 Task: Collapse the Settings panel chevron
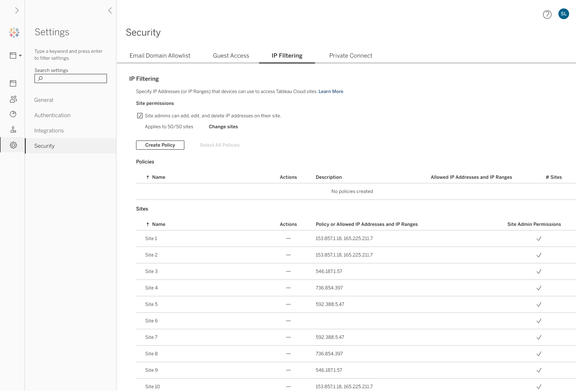coord(110,11)
